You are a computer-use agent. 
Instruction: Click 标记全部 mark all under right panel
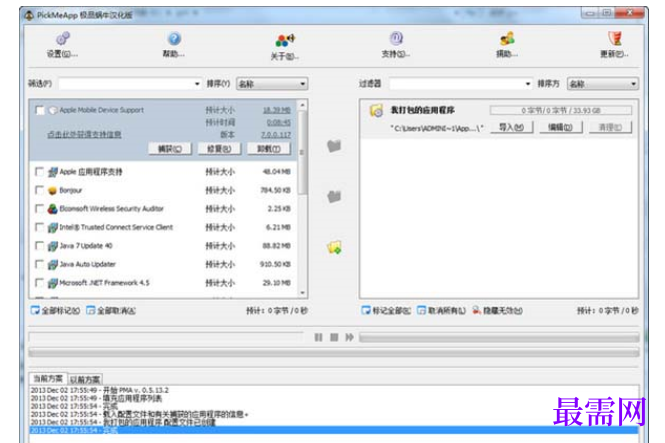coord(386,311)
